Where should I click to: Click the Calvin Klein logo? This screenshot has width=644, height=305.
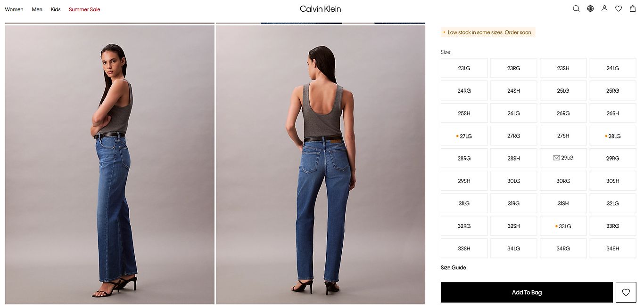(x=320, y=9)
